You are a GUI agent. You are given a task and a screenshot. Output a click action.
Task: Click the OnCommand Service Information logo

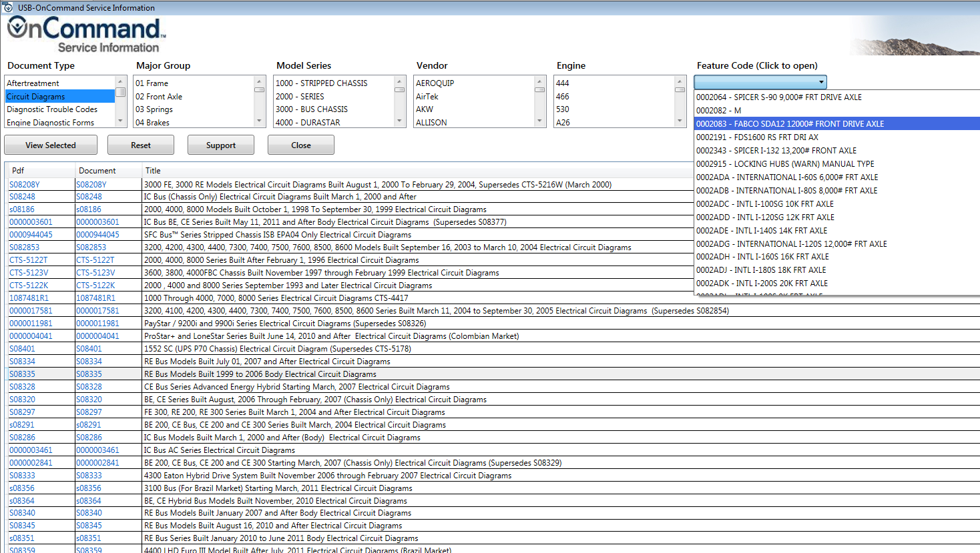pos(83,33)
